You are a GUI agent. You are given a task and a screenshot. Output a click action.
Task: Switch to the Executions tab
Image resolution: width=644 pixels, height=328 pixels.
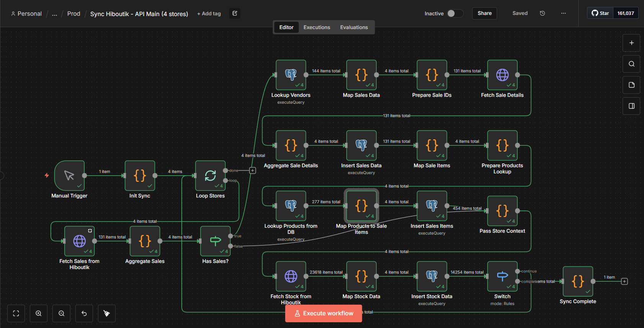point(317,27)
